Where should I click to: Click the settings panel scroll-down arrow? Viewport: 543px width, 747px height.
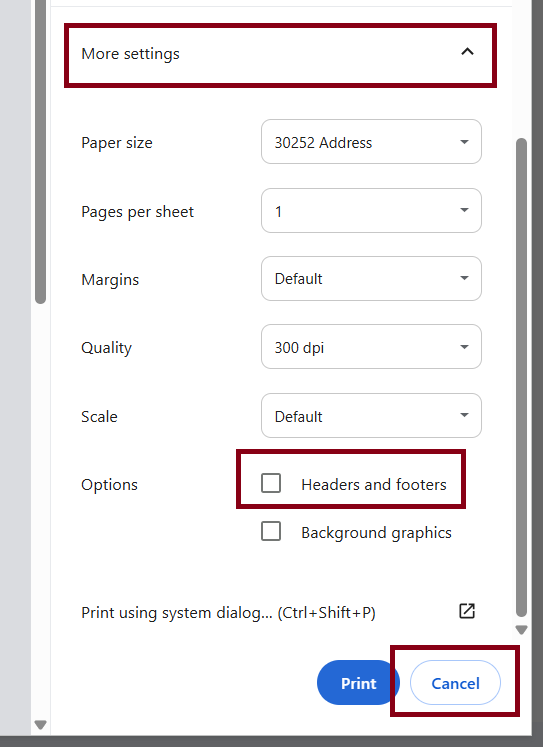pyautogui.click(x=522, y=630)
